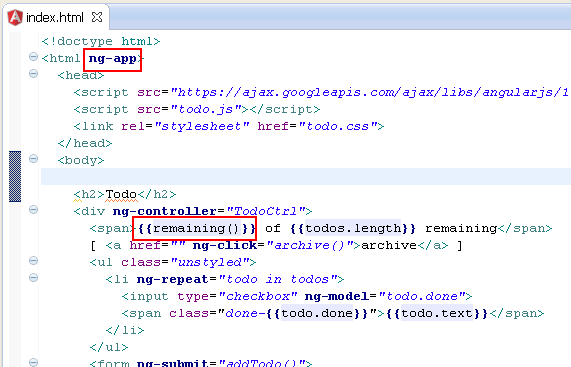Collapse the head element fold marker
The height and width of the screenshot is (367, 571).
point(33,74)
